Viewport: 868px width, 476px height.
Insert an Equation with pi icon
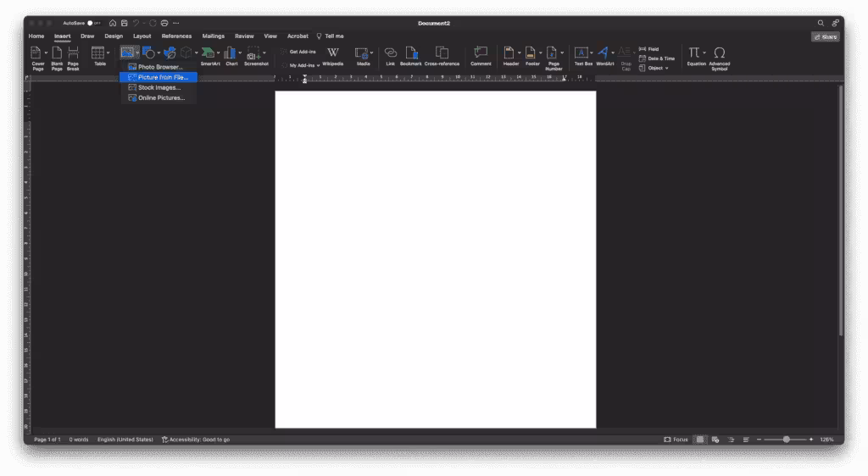coord(693,53)
